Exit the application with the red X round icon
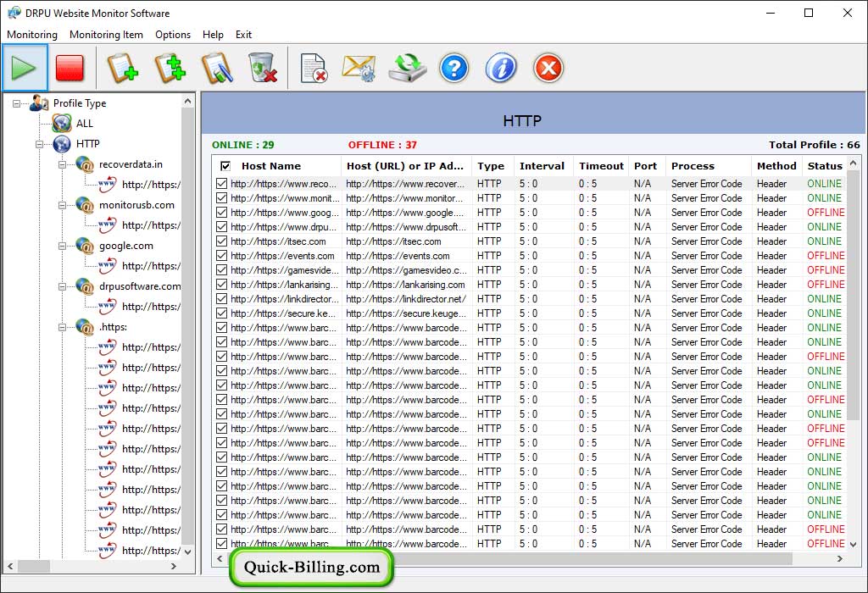Image resolution: width=868 pixels, height=593 pixels. [548, 69]
